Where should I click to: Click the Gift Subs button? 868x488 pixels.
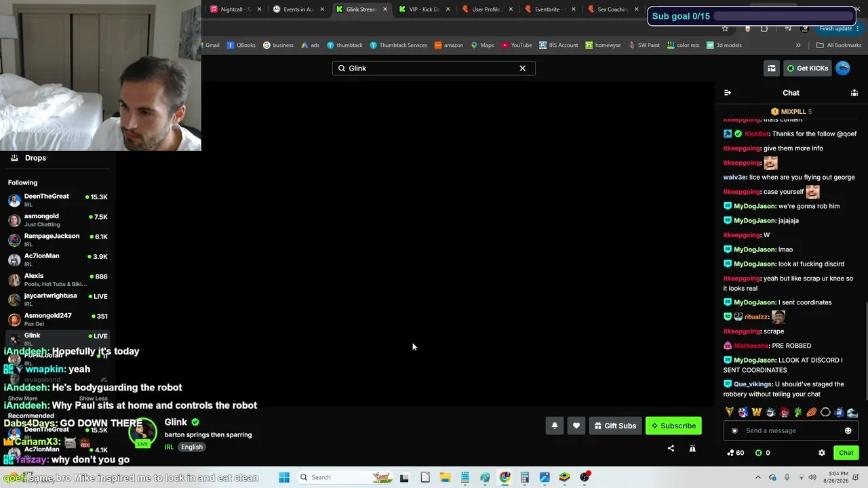pos(615,426)
